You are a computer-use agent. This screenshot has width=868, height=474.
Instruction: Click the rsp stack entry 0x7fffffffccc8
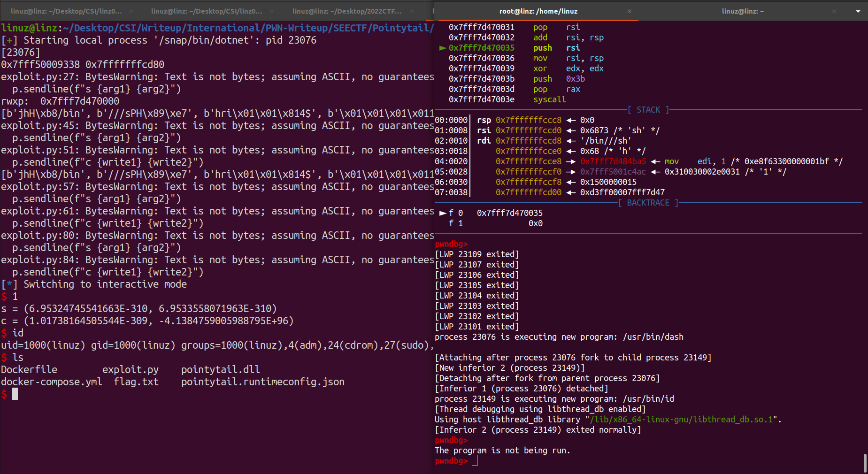pos(528,120)
